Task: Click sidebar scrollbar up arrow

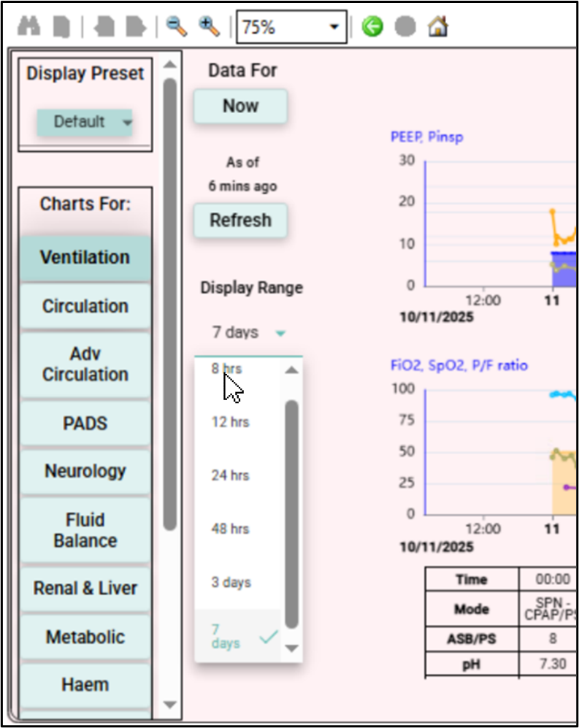Action: tap(169, 64)
